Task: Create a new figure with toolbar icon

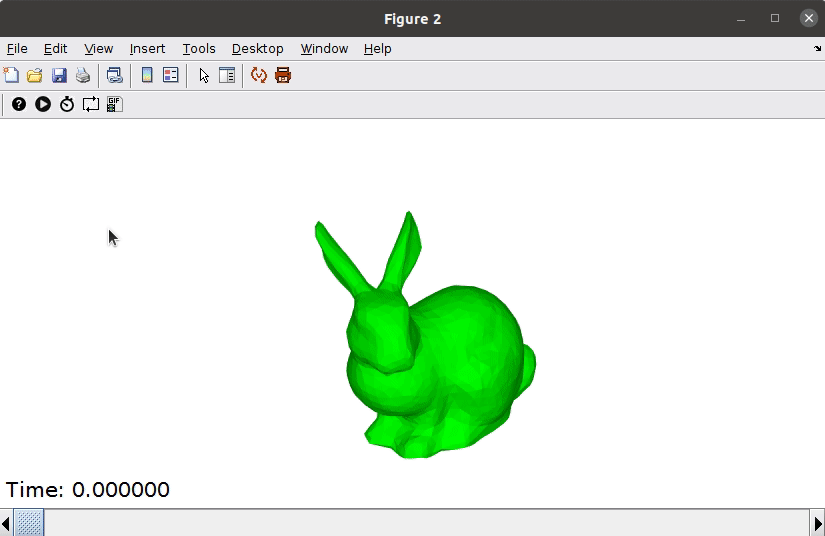Action: point(11,75)
